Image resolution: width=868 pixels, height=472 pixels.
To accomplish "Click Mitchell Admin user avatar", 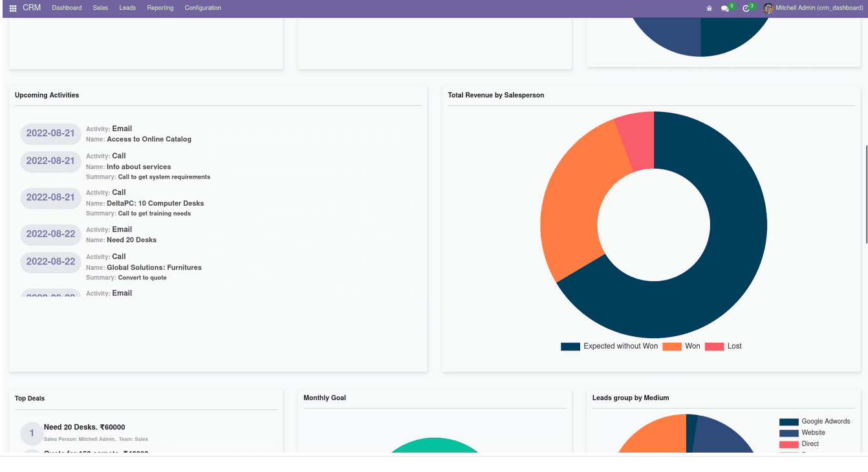I will 768,8.
